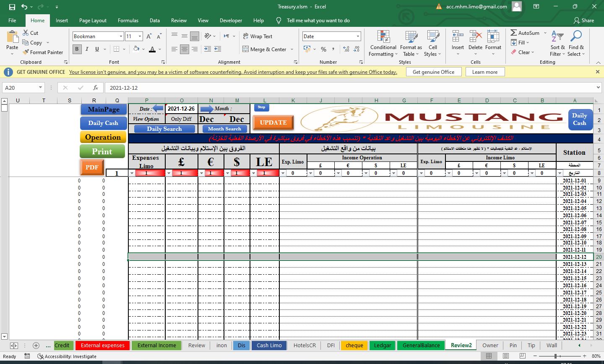Toggle Italic formatting
Image resolution: width=604 pixels, height=364 pixels.
tap(87, 49)
